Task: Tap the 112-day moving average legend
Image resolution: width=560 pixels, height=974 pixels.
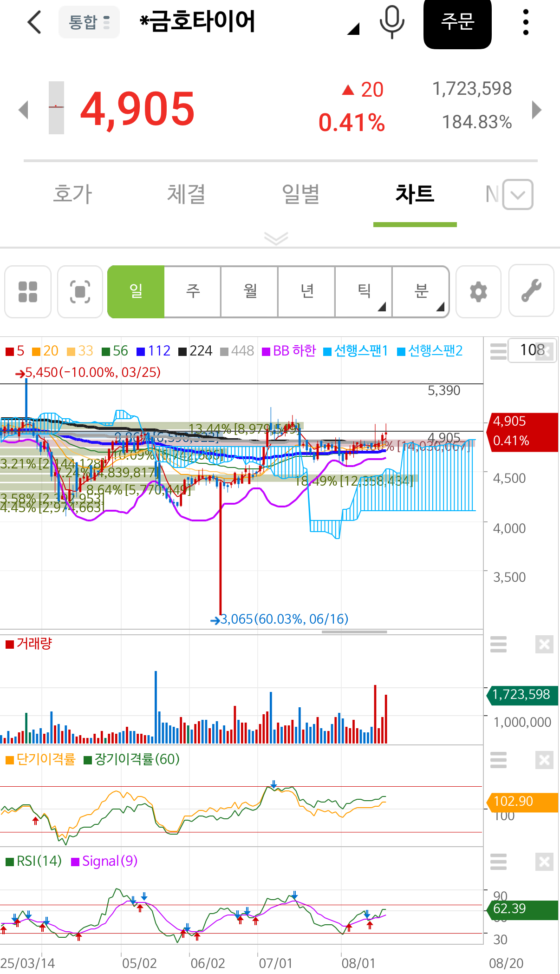Action: click(x=153, y=351)
